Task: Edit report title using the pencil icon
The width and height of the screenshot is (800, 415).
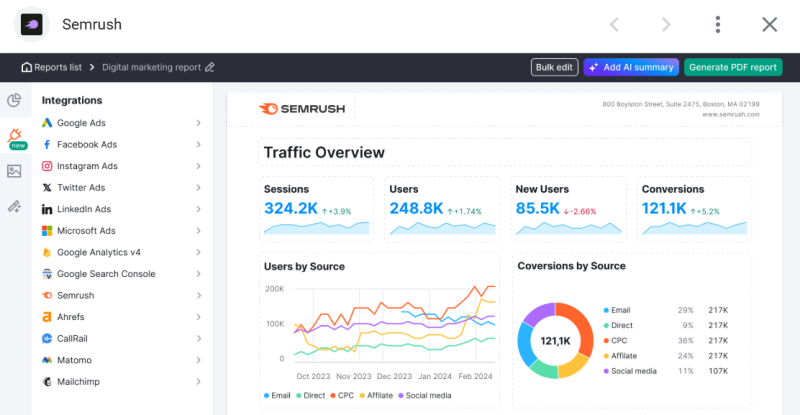Action: (x=210, y=67)
